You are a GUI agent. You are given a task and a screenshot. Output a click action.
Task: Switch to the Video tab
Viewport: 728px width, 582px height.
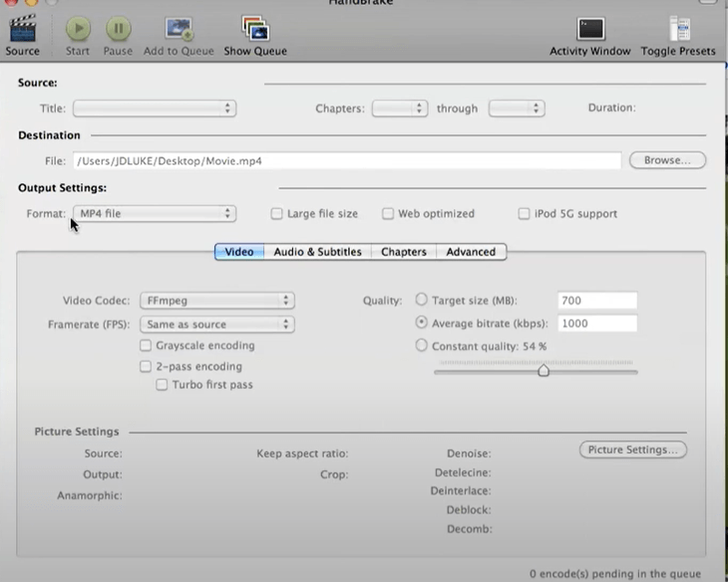(239, 251)
